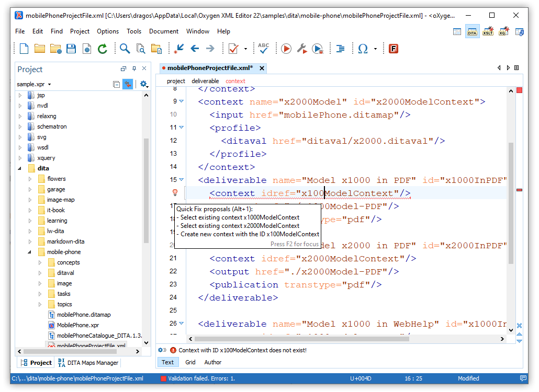Open the File menu
Screen dimensions: 539x392
[20, 31]
